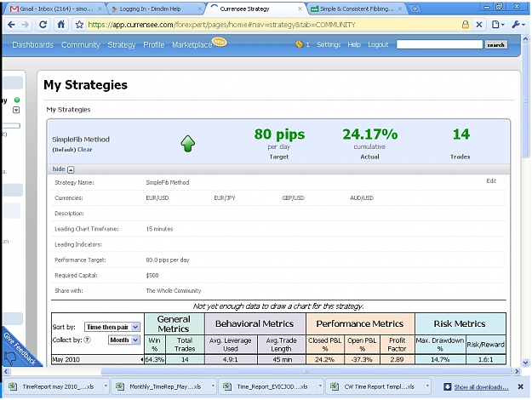The height and width of the screenshot is (400, 532).
Task: Expand the sidebar dropdown arrow box
Action: pyautogui.click(x=16, y=110)
